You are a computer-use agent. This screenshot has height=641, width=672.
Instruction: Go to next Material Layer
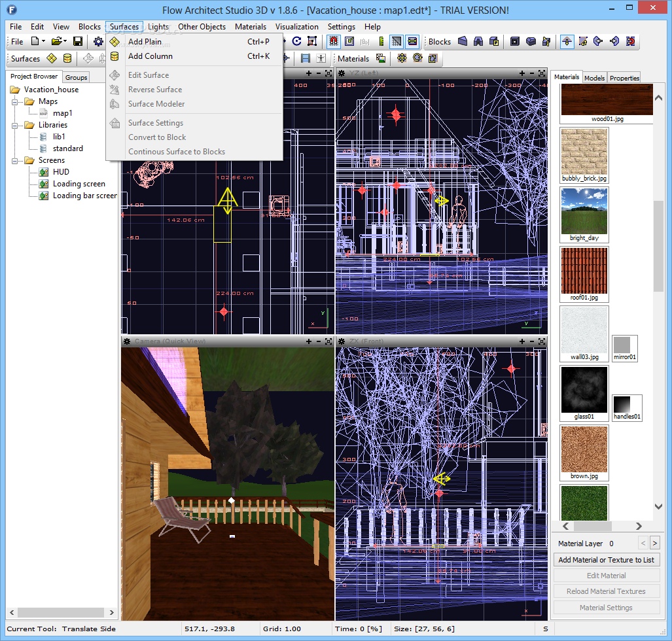pyautogui.click(x=654, y=544)
